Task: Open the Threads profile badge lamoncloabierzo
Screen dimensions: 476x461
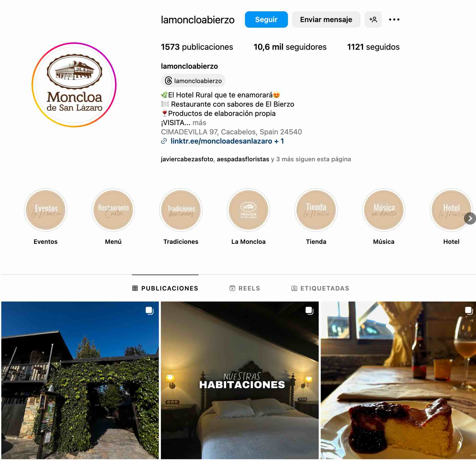Action: [193, 81]
